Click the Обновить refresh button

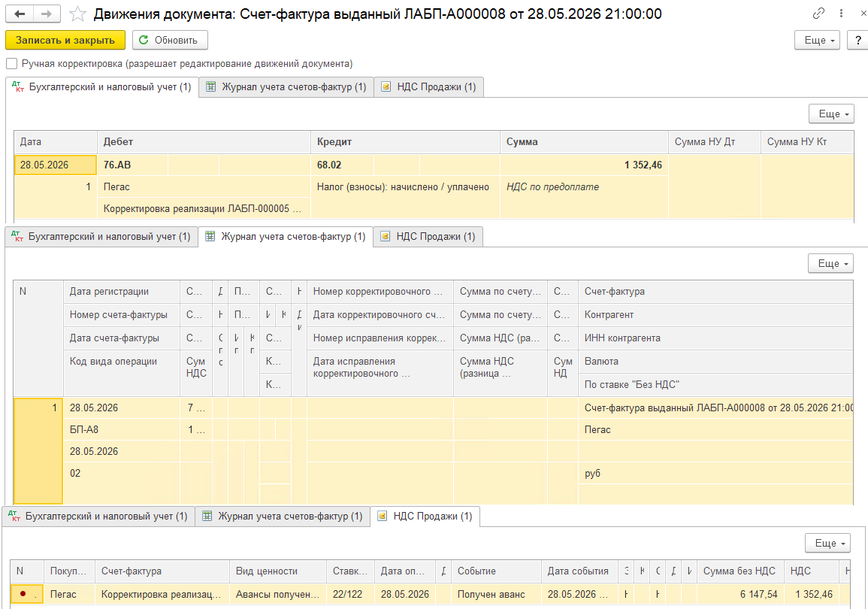[170, 40]
